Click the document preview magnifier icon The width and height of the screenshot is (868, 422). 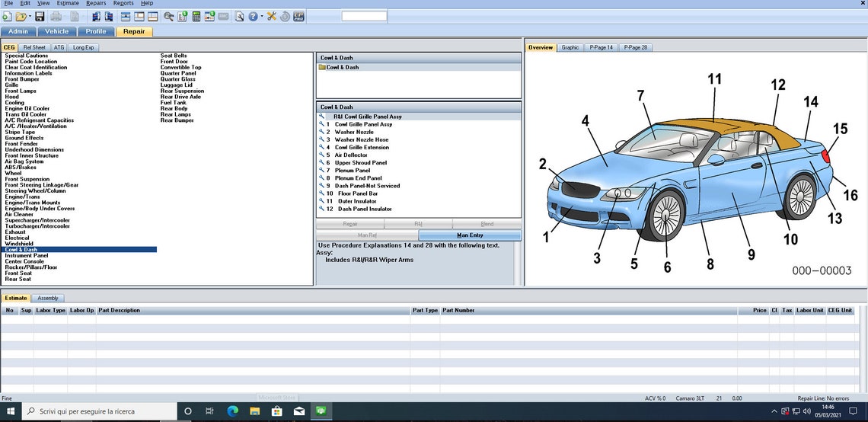click(239, 17)
